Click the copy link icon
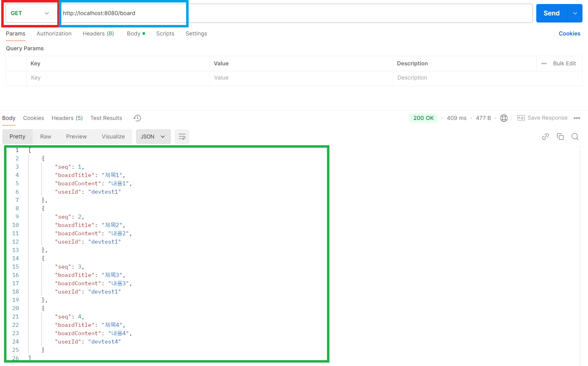The height and width of the screenshot is (366, 588). tap(545, 137)
